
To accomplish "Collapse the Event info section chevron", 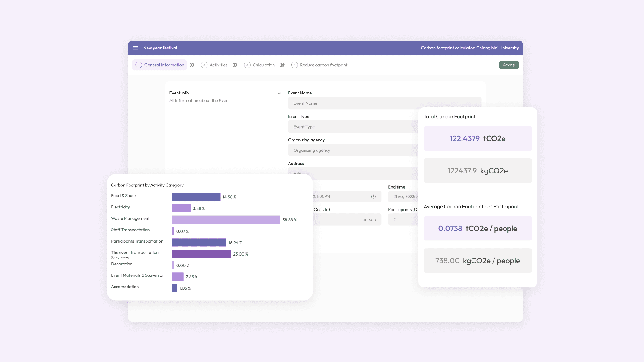I will pyautogui.click(x=279, y=94).
